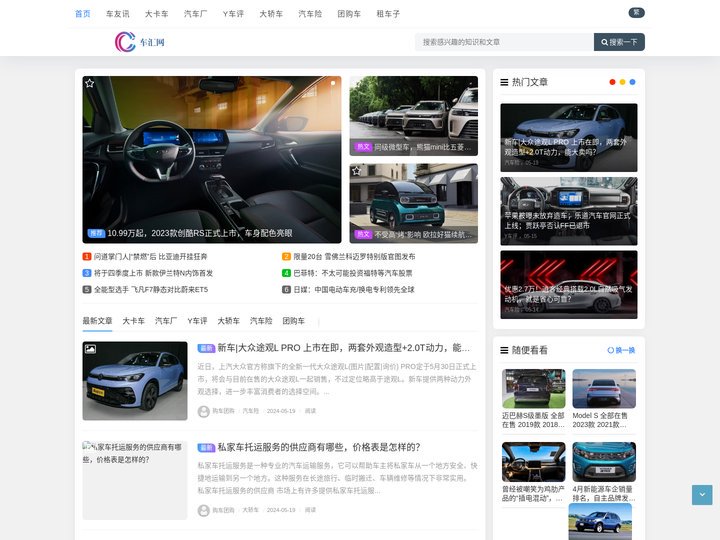Click the star icon on green mini car image
This screenshot has height=540, width=720.
click(356, 171)
